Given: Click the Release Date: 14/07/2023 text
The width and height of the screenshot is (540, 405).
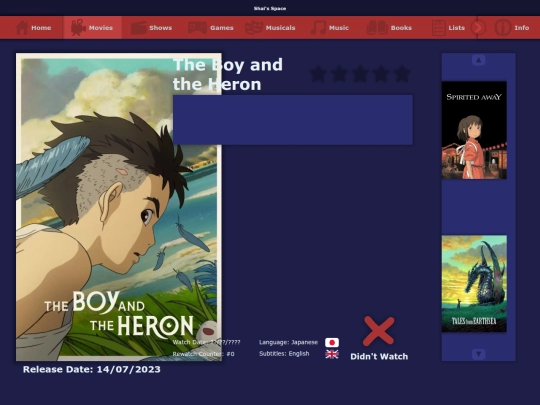Looking at the screenshot, I should [92, 369].
